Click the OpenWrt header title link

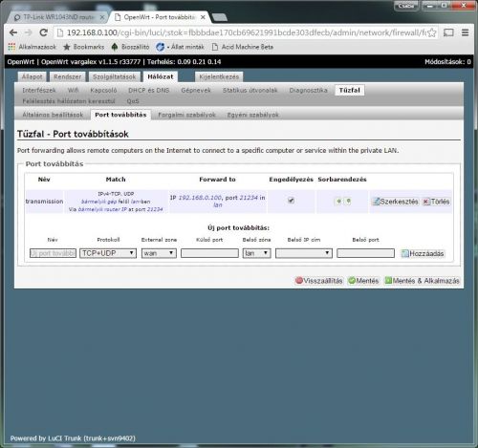click(x=20, y=62)
